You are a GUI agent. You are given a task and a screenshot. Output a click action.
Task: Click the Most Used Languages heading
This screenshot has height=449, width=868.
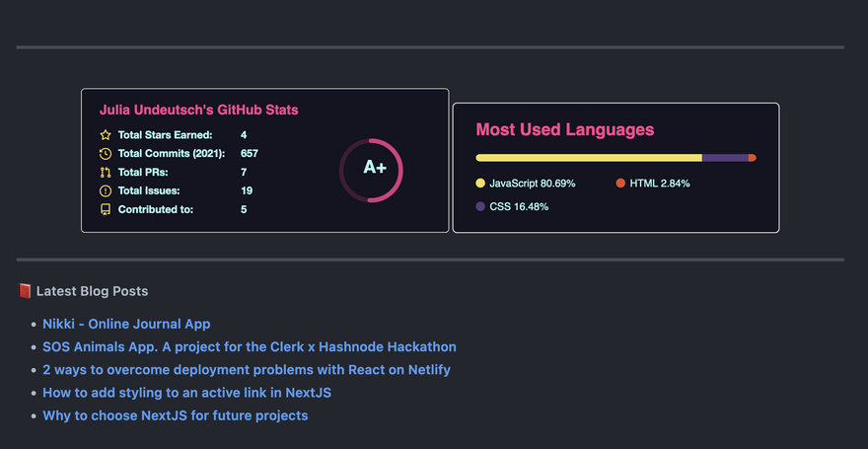pyautogui.click(x=564, y=129)
